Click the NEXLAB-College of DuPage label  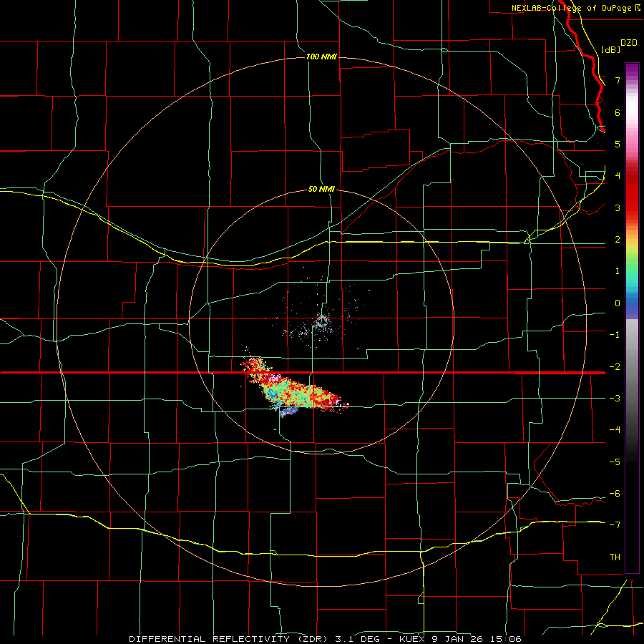(x=575, y=8)
